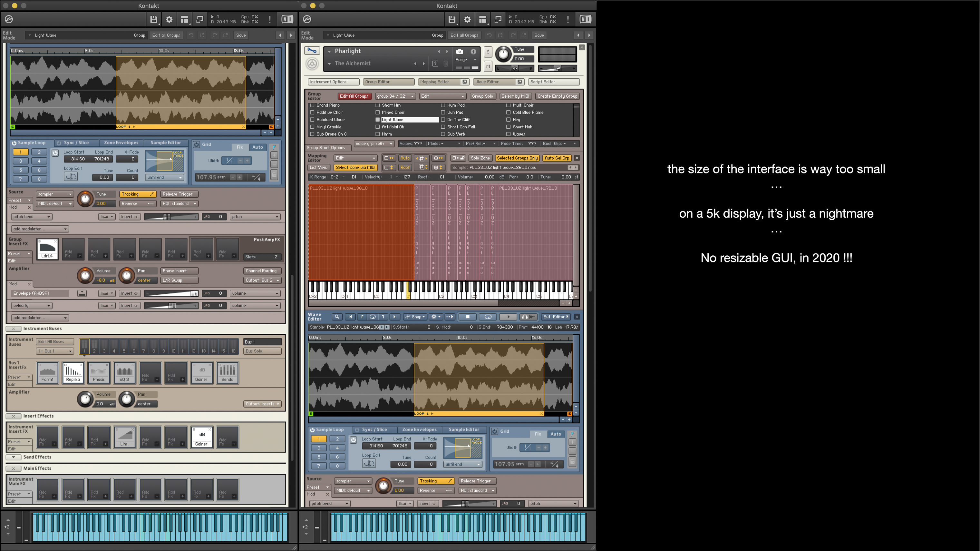Click the Create Empty Group button

(x=557, y=96)
